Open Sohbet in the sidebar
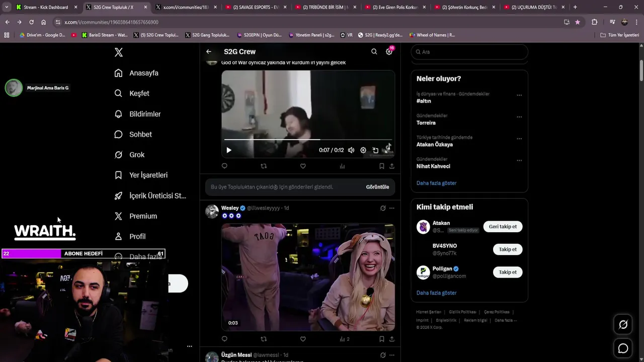The width and height of the screenshot is (644, 362). (133, 134)
